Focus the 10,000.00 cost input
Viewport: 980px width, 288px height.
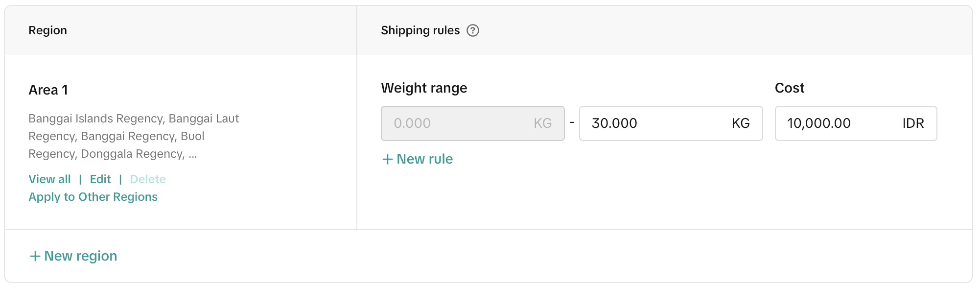[832, 123]
